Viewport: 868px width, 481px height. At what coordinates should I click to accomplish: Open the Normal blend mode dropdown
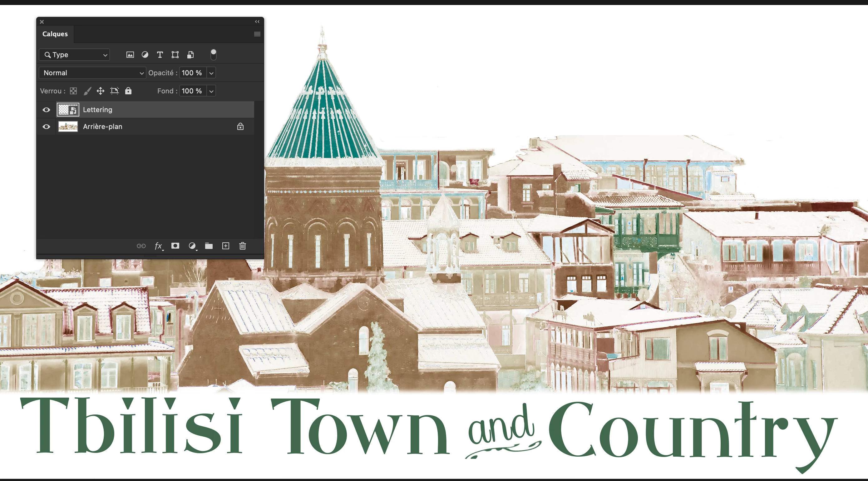(x=92, y=73)
